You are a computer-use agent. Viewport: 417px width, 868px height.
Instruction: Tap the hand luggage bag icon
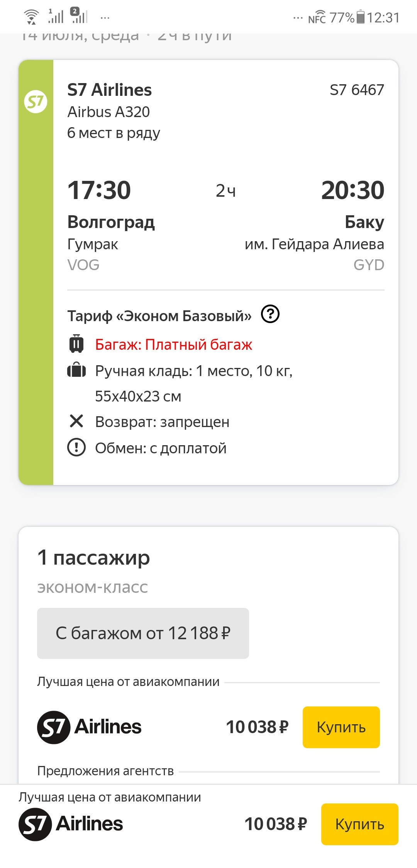[76, 370]
